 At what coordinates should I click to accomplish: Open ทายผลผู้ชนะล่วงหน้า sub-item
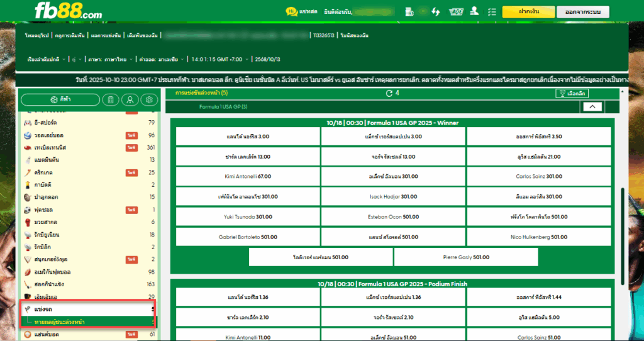tap(89, 321)
